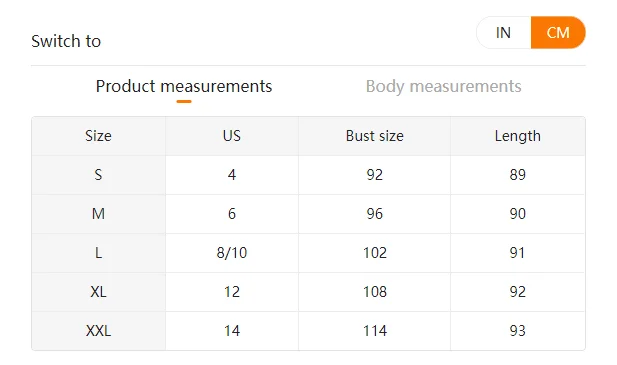
Task: Click the length 93 cell
Action: [518, 330]
